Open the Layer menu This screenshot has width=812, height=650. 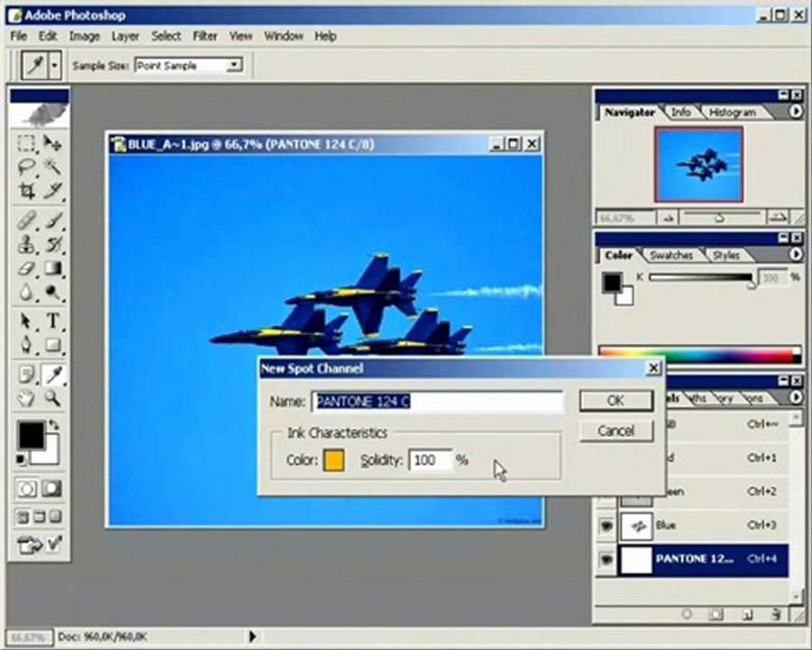tap(125, 36)
